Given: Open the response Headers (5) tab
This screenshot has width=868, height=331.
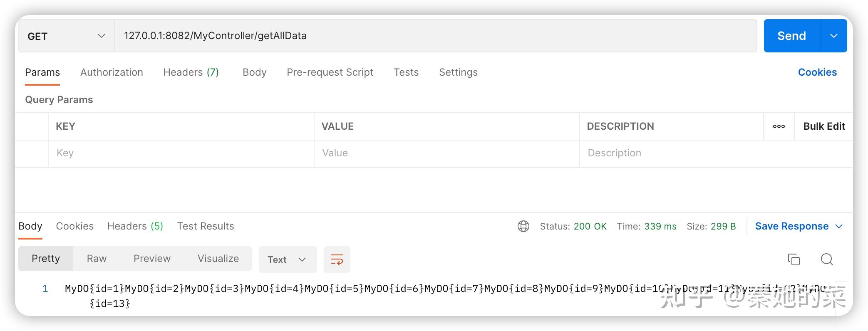Looking at the screenshot, I should tap(135, 226).
